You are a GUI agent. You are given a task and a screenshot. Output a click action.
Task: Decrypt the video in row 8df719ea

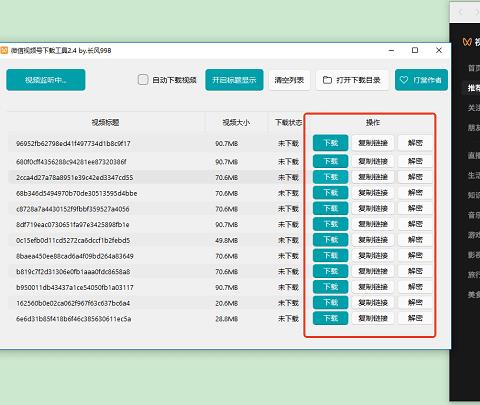pos(415,224)
